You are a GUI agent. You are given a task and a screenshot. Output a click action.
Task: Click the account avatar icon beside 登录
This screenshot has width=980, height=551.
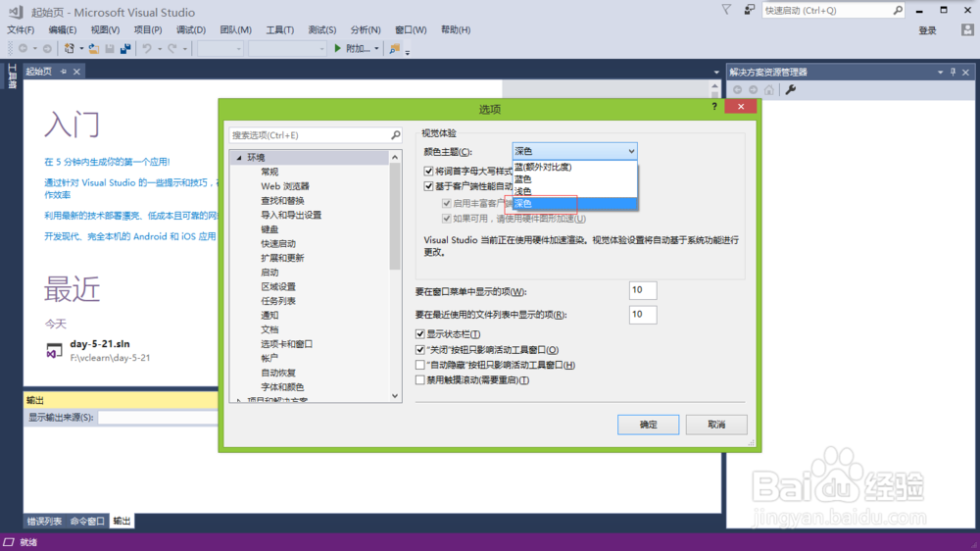point(967,29)
